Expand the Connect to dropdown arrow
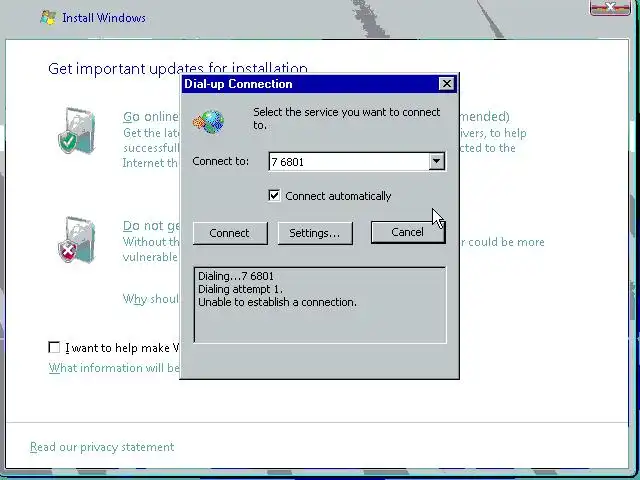640x480 pixels. [x=436, y=161]
